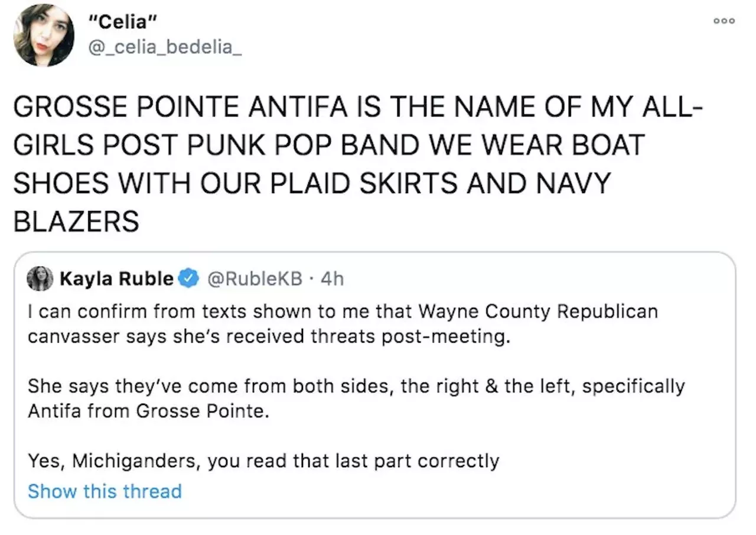Click the "I can confirm from texts" line

tap(343, 311)
